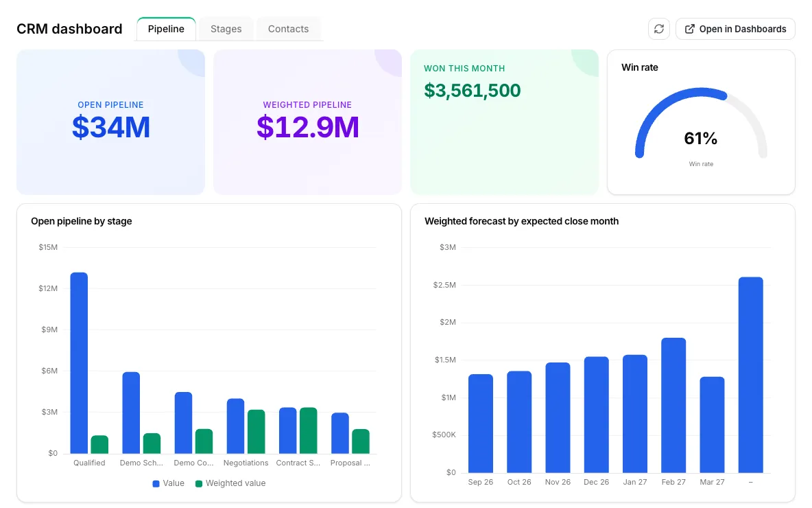Click the Dec 26 forecast bar
Screen dimensions: 812x508
597,415
